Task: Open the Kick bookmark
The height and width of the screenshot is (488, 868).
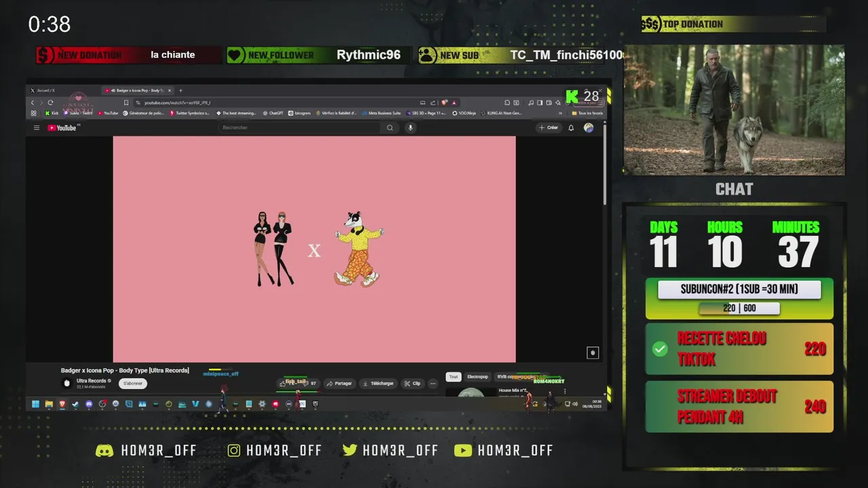Action: click(52, 113)
